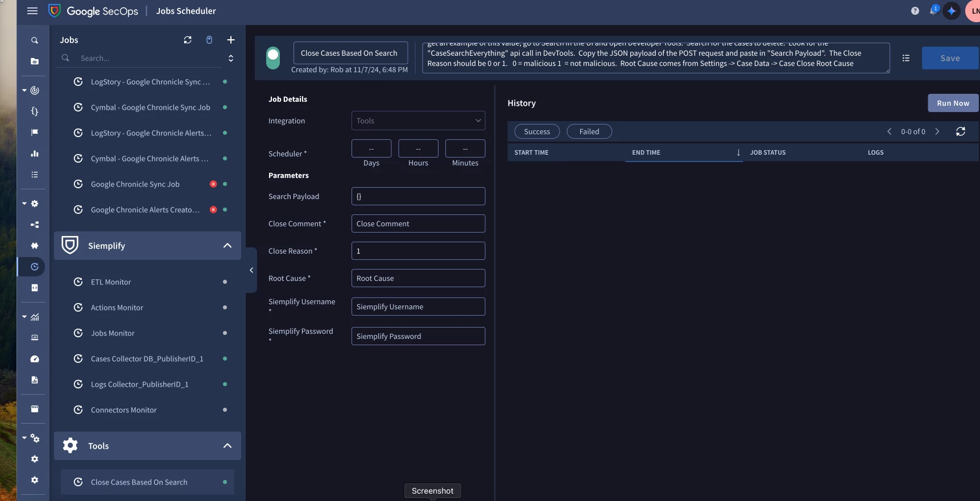Expand the sidebar section with trend chart
Viewport: 980px width, 501px height.
[24, 317]
